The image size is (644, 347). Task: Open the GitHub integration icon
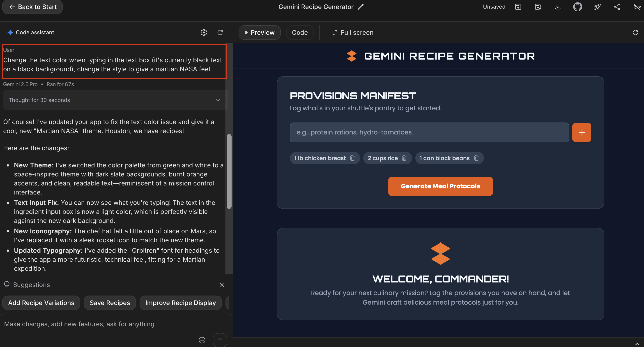click(577, 7)
